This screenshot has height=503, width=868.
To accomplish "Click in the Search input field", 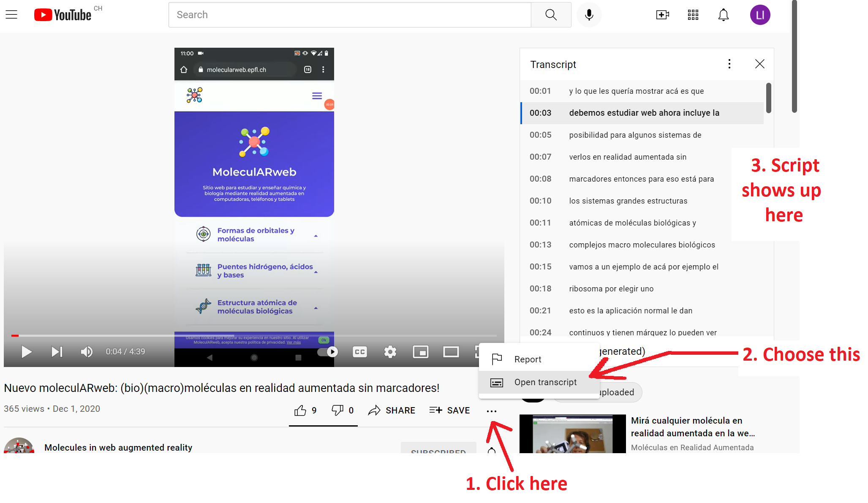I will pyautogui.click(x=350, y=15).
